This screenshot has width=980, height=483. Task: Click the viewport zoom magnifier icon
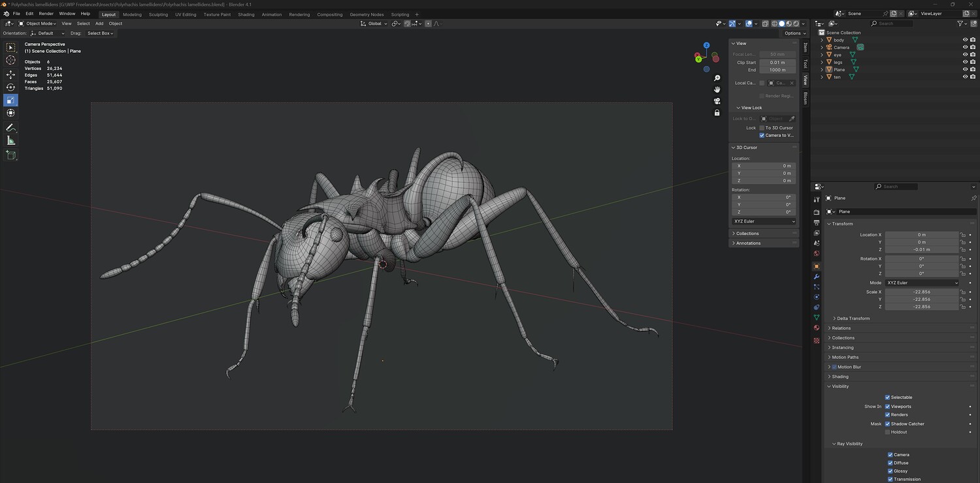pos(717,78)
